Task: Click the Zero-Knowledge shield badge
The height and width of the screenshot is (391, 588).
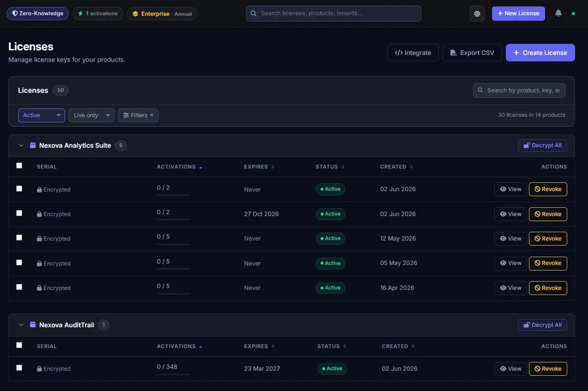Action: point(38,13)
